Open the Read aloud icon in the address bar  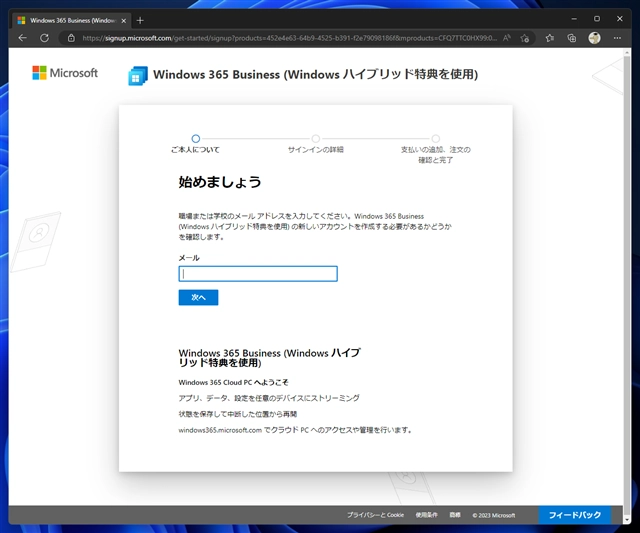[507, 38]
